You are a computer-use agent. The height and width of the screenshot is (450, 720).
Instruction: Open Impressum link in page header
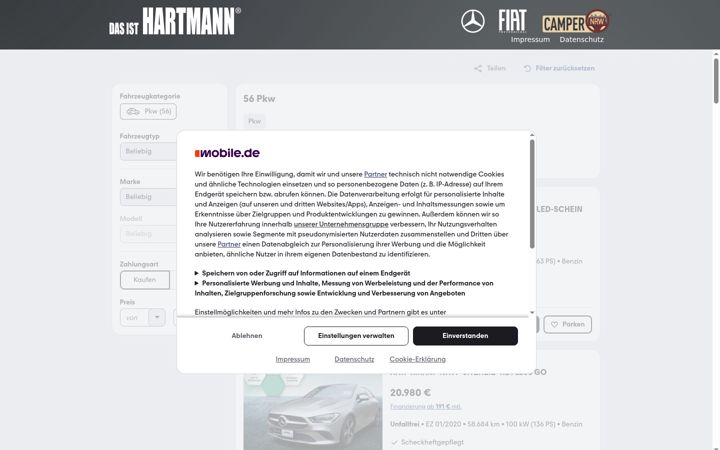[530, 39]
